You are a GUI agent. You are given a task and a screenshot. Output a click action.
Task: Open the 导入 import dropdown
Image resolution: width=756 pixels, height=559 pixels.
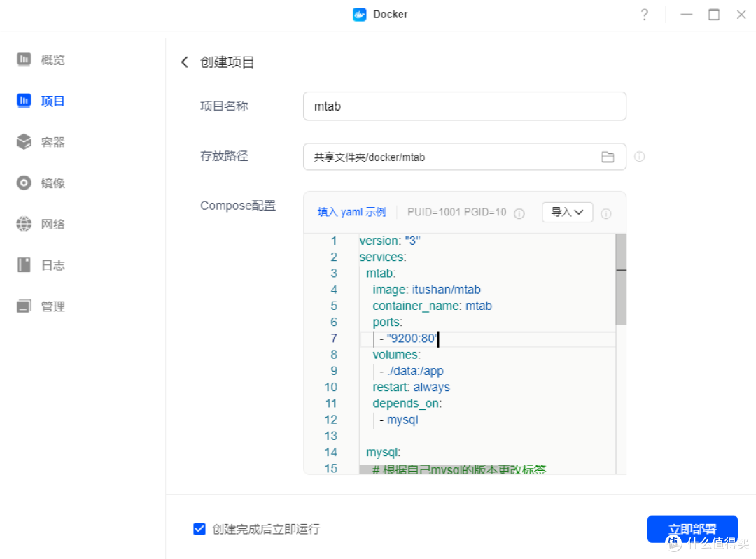[567, 212]
